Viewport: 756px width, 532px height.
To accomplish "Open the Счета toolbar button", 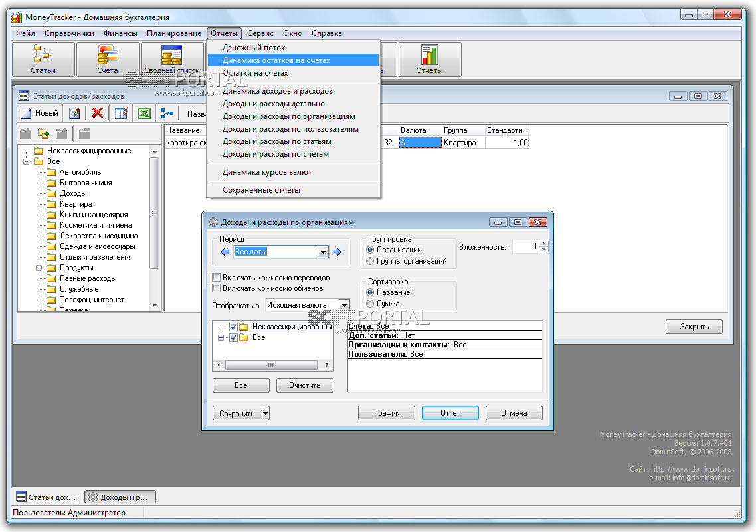I will pyautogui.click(x=108, y=59).
